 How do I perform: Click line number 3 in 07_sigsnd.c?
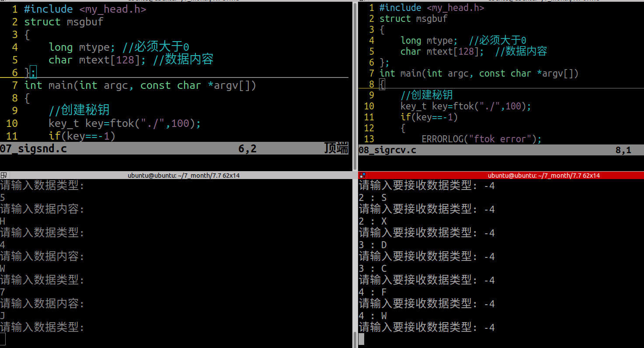coord(15,35)
